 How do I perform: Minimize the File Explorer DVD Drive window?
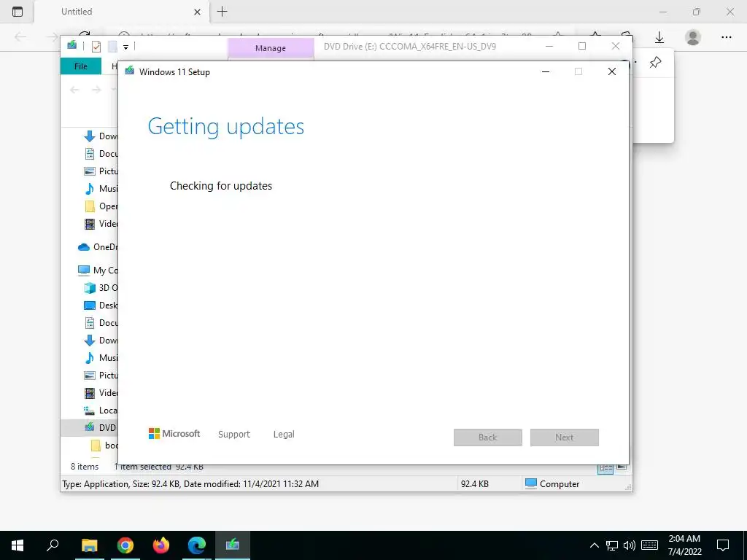[x=549, y=46]
